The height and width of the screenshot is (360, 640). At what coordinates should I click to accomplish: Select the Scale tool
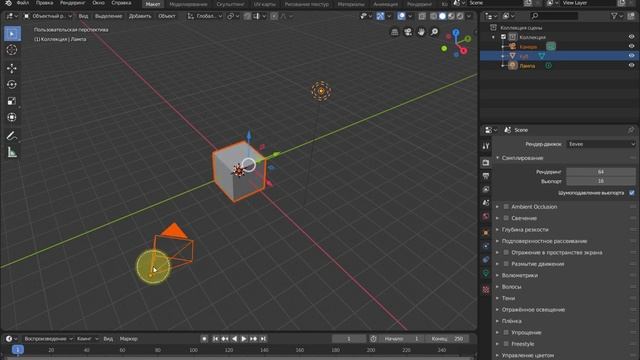(12, 101)
